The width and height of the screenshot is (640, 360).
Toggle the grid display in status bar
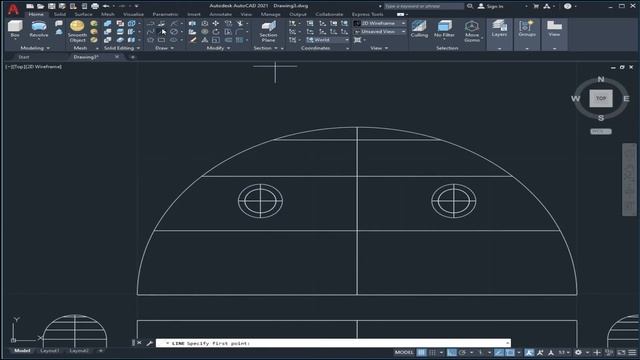[x=422, y=352]
